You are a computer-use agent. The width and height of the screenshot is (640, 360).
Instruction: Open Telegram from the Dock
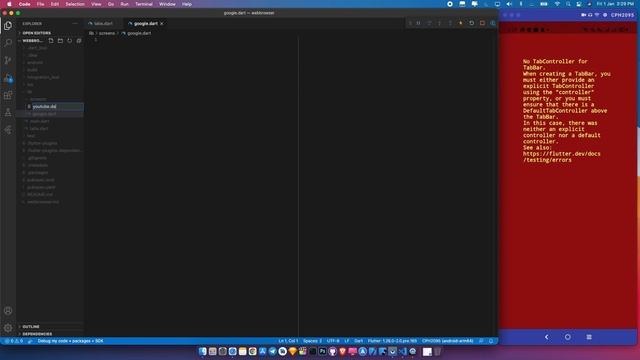coord(273,351)
